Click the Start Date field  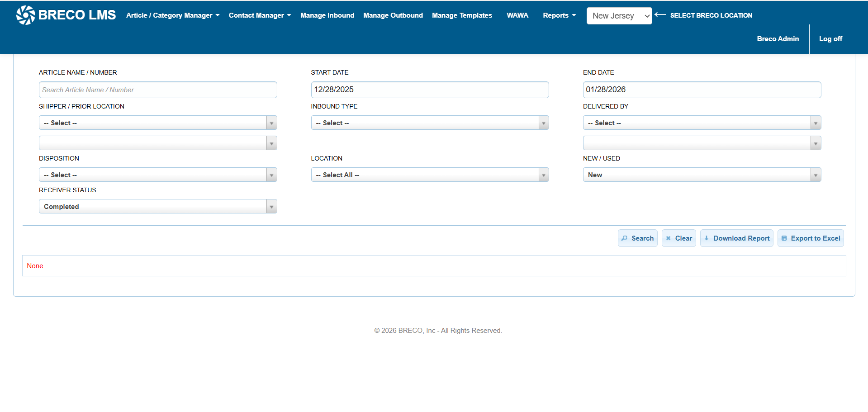(430, 90)
